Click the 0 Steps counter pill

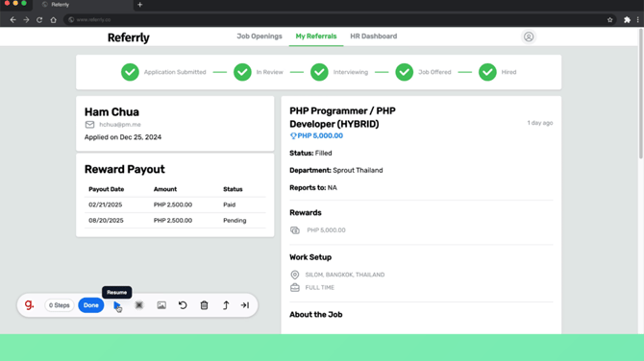point(60,305)
